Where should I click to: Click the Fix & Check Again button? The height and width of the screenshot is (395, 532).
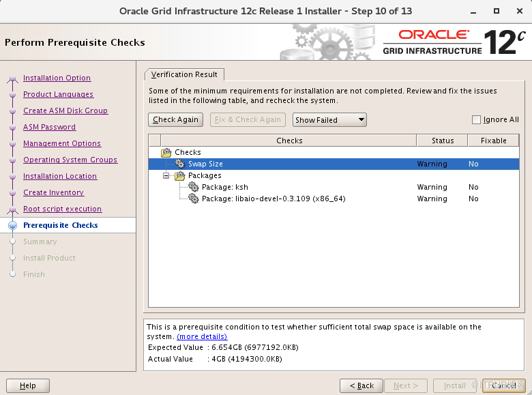point(248,120)
